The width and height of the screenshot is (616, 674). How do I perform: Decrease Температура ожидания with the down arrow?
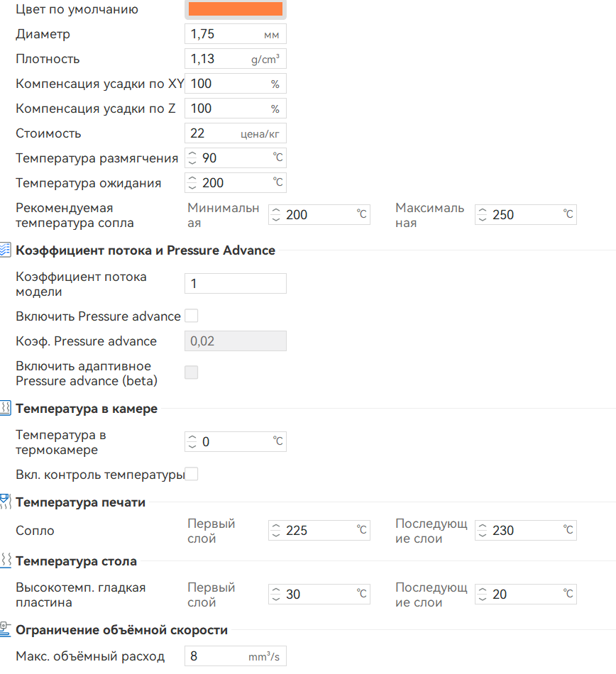pyautogui.click(x=192, y=187)
